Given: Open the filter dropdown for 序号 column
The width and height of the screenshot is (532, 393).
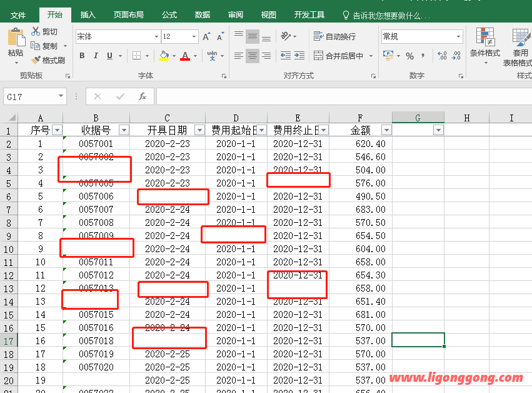Looking at the screenshot, I should (58, 130).
